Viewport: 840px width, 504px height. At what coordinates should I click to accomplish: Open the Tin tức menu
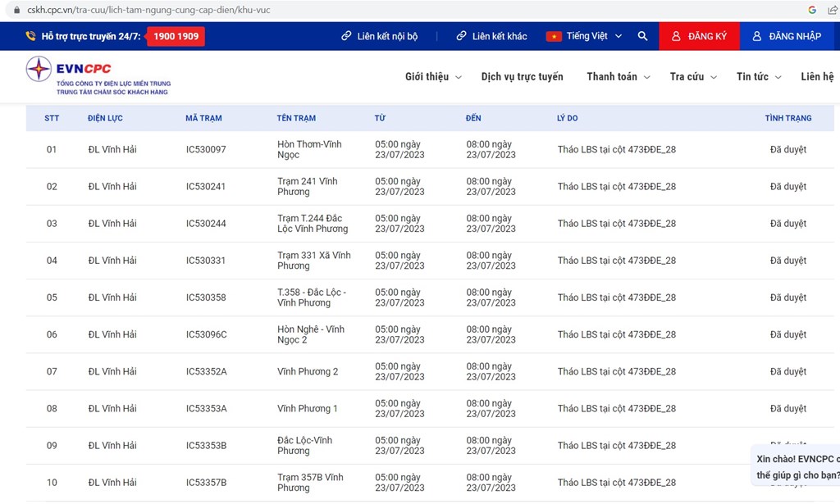758,77
